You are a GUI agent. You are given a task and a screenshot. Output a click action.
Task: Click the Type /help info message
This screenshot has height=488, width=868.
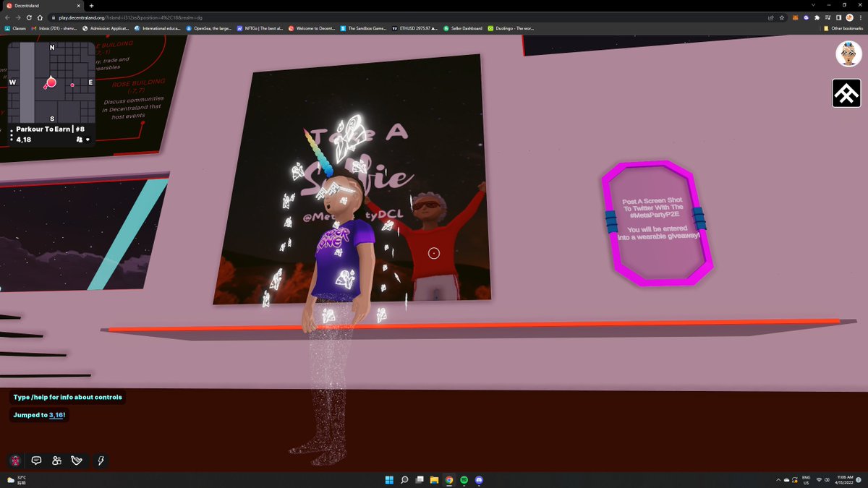tap(67, 397)
